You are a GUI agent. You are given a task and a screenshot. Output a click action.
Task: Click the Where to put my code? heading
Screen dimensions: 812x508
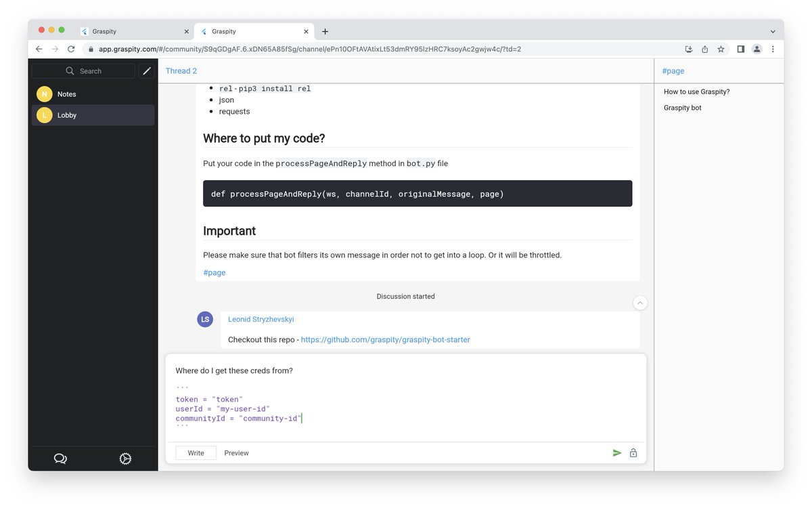264,138
